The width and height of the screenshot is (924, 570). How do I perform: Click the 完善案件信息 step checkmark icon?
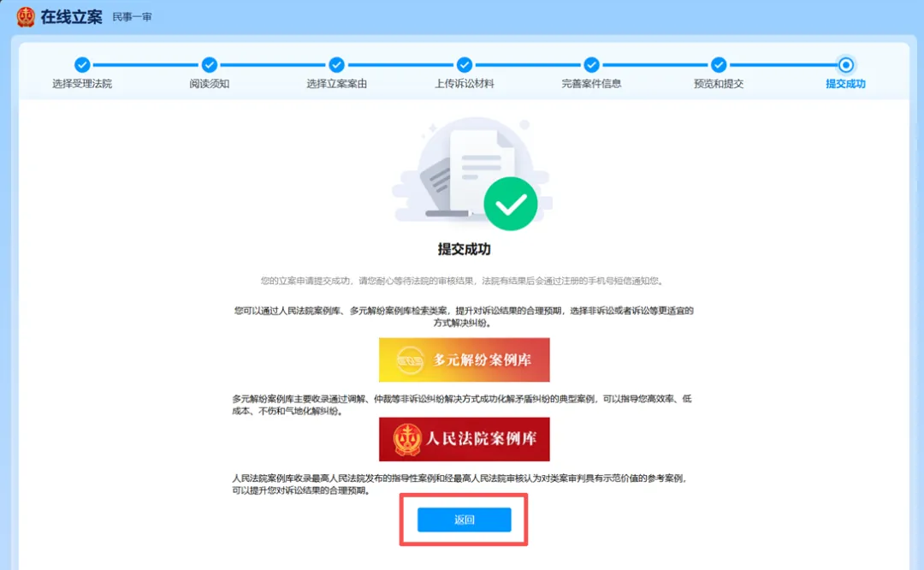click(x=592, y=65)
